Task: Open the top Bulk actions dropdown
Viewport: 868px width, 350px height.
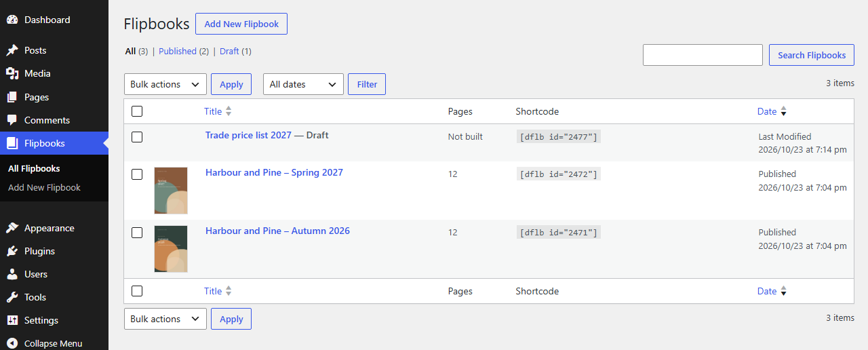Action: [165, 84]
